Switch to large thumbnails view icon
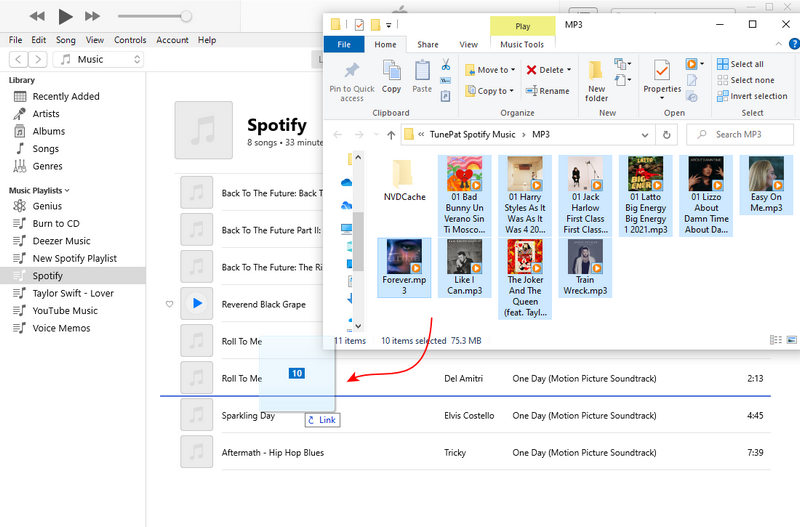 click(791, 340)
